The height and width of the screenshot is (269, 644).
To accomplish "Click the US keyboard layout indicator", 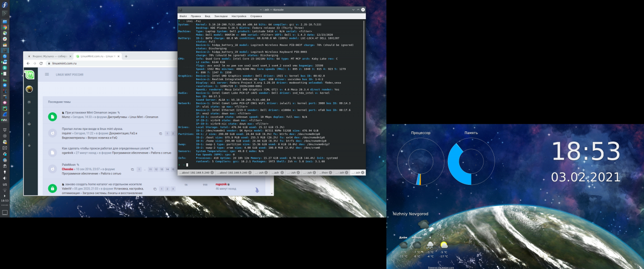I will click(x=5, y=184).
